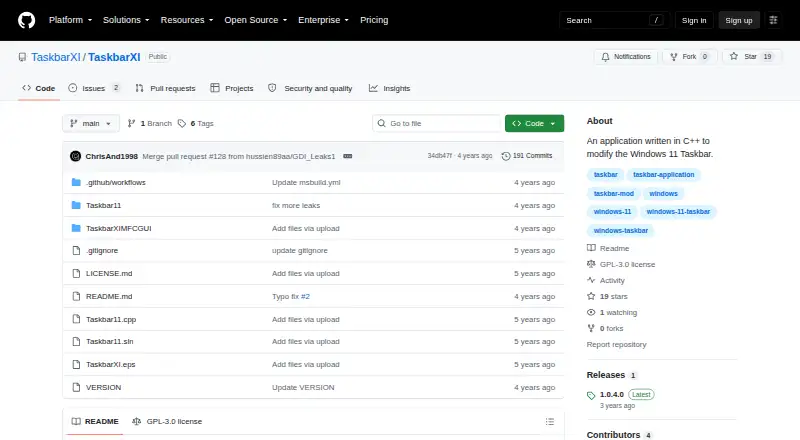Click the windows-11-taskbar topic tag

pos(678,212)
